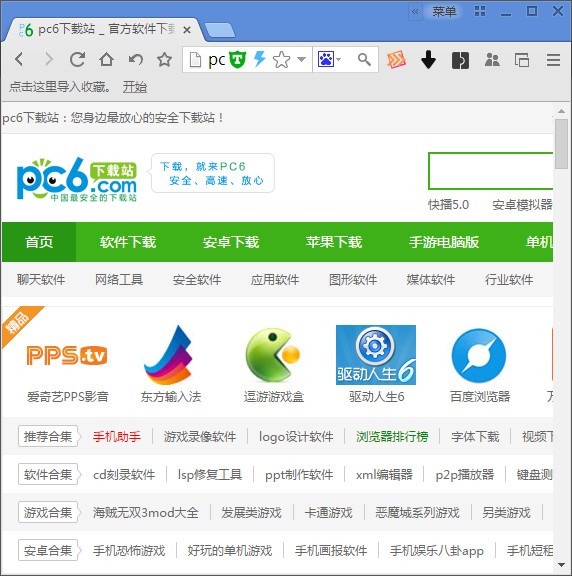
Task: Open 安全软件 category
Action: coord(197,280)
